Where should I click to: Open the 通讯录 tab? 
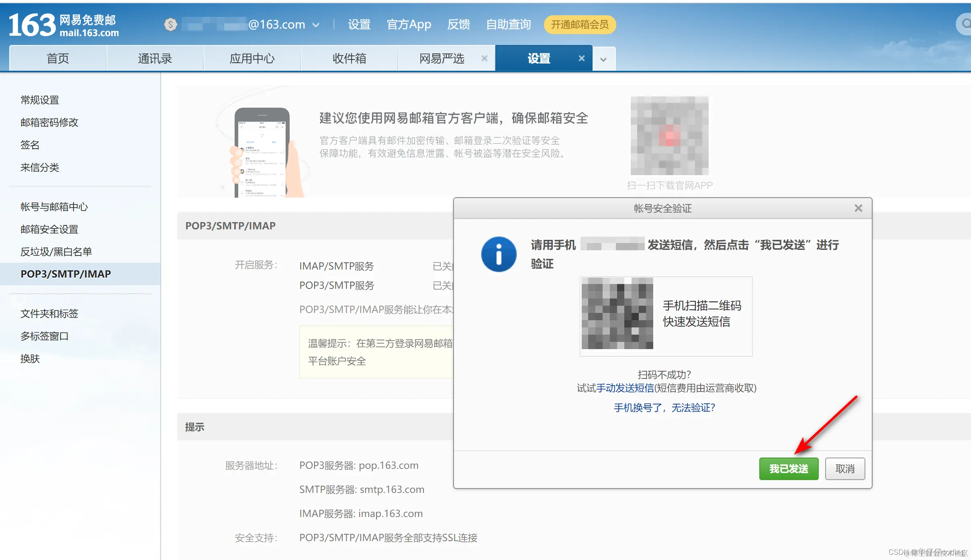click(x=155, y=58)
